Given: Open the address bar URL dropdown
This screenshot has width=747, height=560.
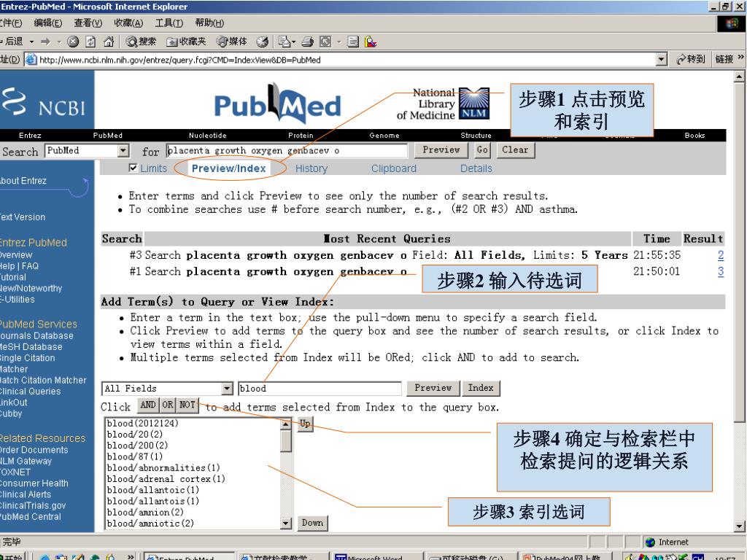Looking at the screenshot, I should point(661,60).
